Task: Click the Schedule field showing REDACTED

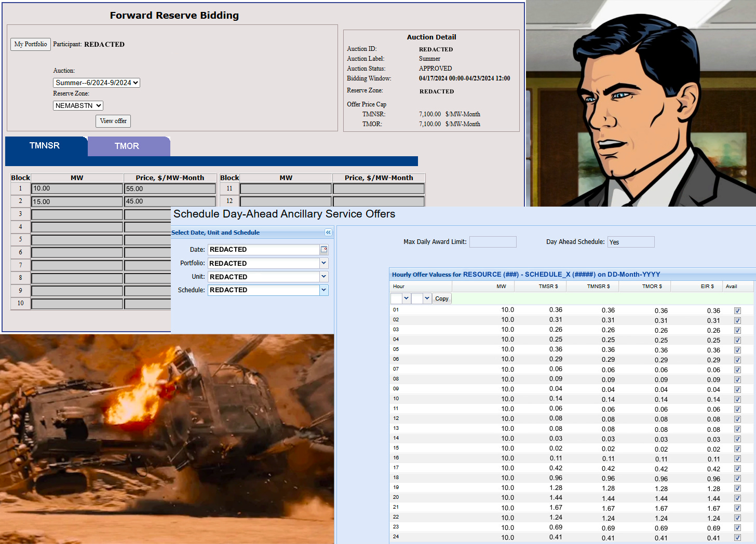Action: pos(264,290)
